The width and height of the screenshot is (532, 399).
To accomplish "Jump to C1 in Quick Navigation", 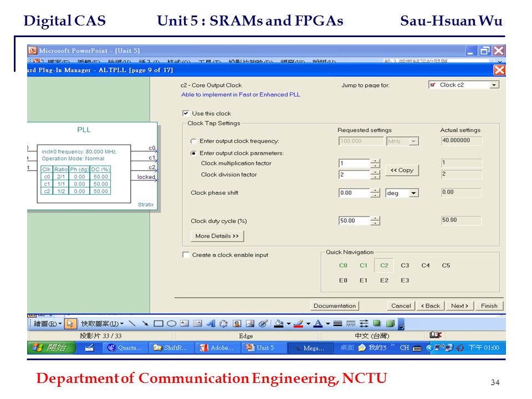I will pos(364,265).
